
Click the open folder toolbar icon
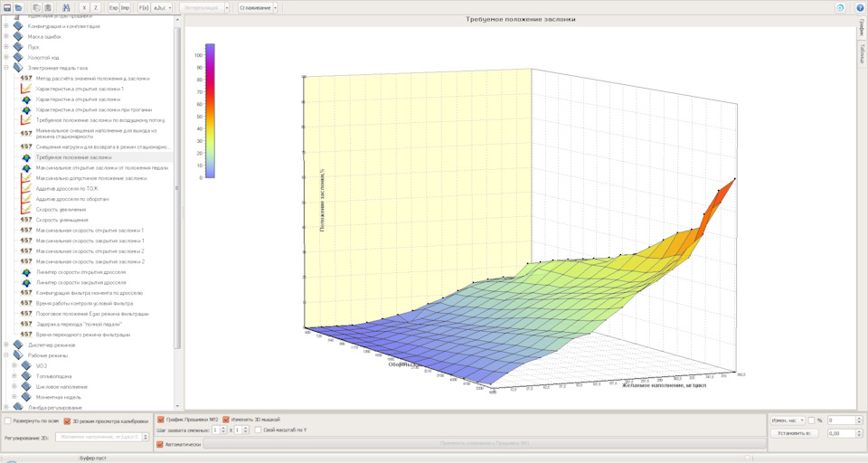pos(18,7)
